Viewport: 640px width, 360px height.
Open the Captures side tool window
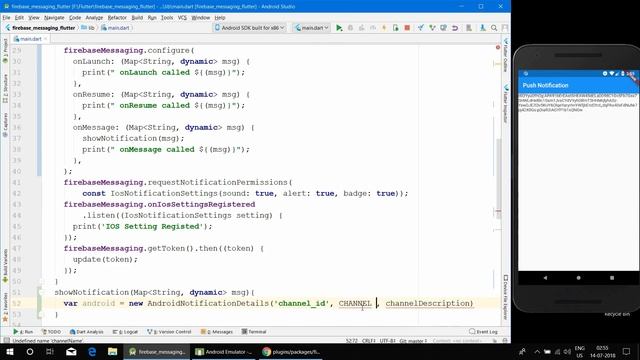pyautogui.click(x=5, y=124)
